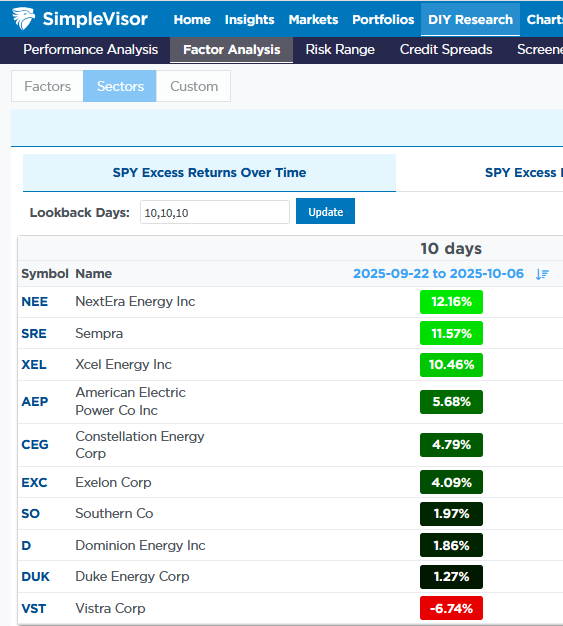This screenshot has height=626, width=563.
Task: Click the 4.79% value for Constellation Energy
Action: click(451, 445)
